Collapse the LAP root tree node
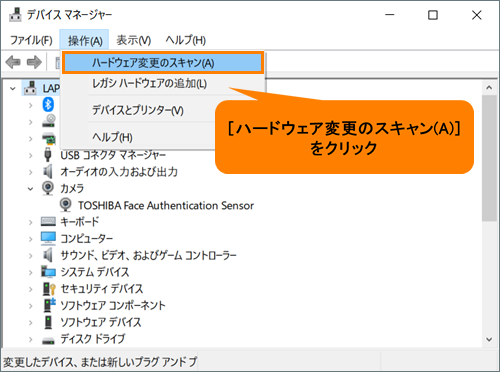 [13, 89]
